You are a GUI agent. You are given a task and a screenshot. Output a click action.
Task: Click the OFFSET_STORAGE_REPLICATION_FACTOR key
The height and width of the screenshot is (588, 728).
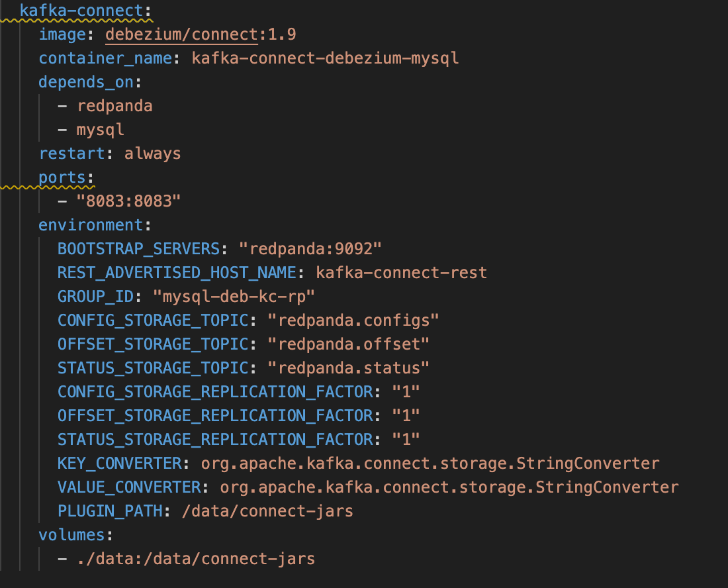(216, 415)
